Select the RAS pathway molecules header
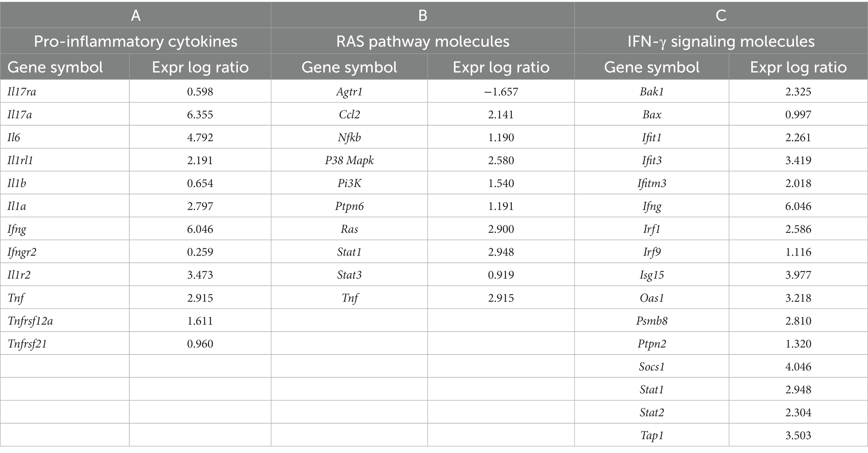Viewport: 868px width, 453px height. click(x=423, y=41)
